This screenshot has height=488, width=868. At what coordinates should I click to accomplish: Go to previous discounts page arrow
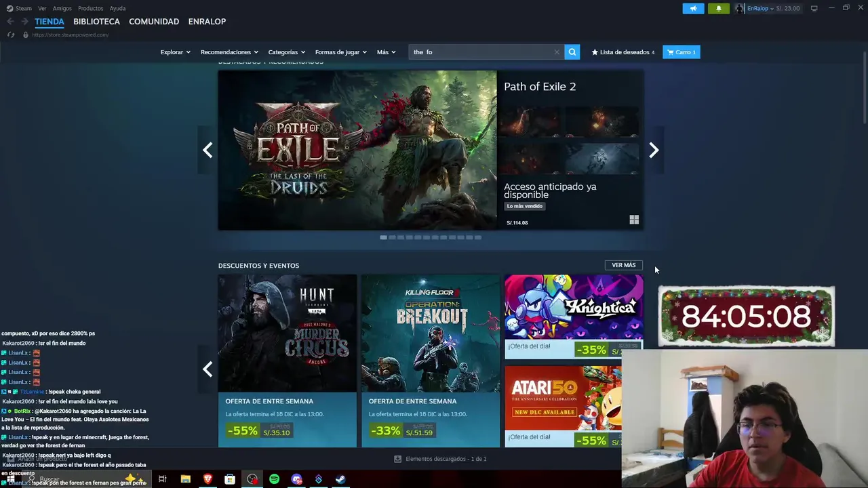pyautogui.click(x=208, y=369)
